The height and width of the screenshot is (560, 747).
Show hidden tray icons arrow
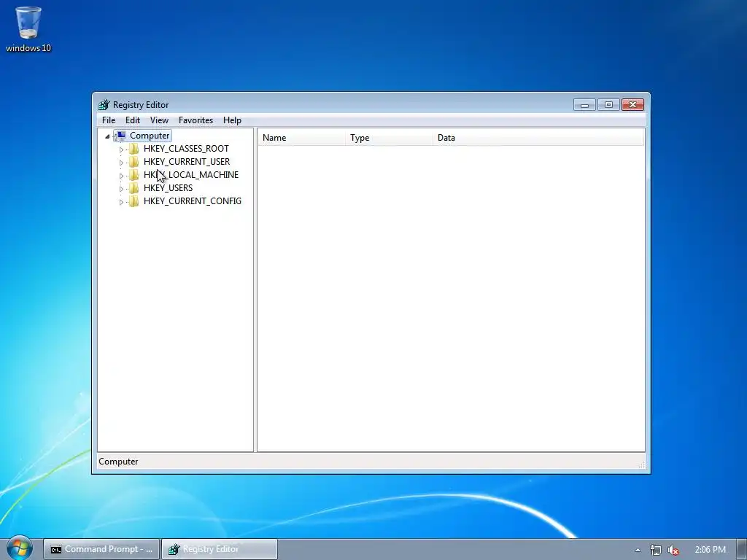pos(638,550)
